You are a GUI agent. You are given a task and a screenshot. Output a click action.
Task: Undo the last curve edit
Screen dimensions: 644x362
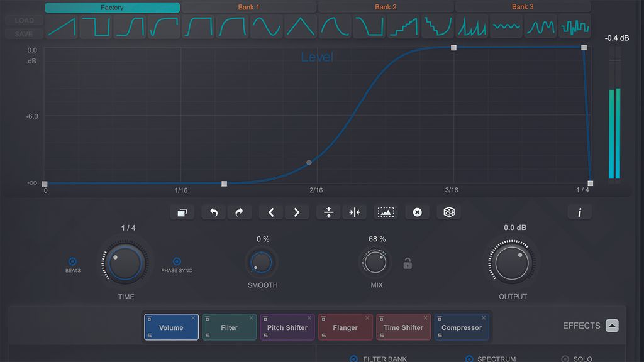click(x=213, y=212)
